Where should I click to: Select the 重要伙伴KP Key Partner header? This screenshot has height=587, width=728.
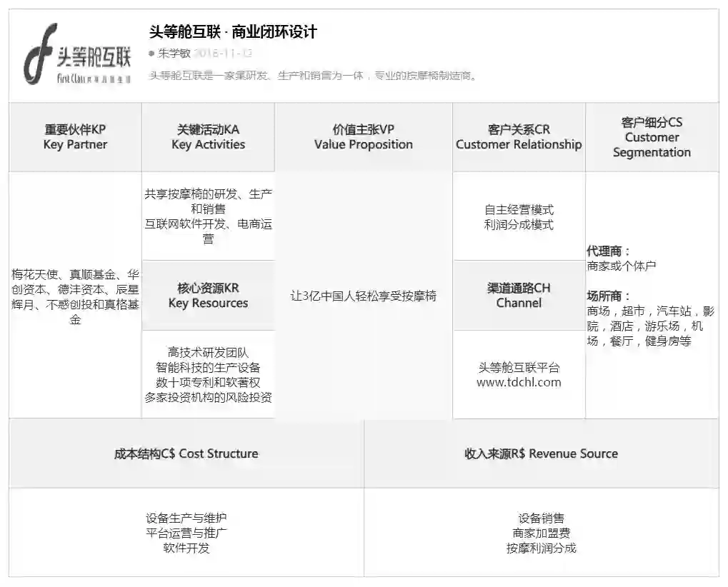point(75,137)
